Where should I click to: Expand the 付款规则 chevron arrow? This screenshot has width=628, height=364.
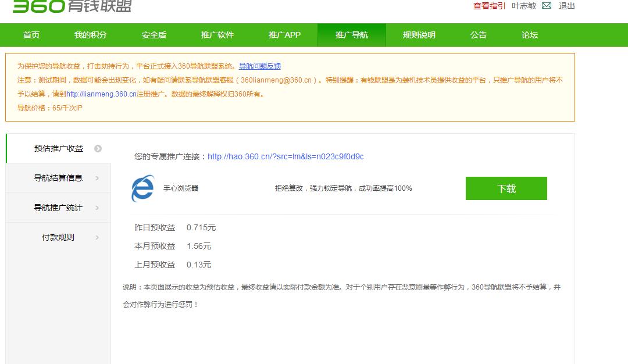tap(97, 237)
